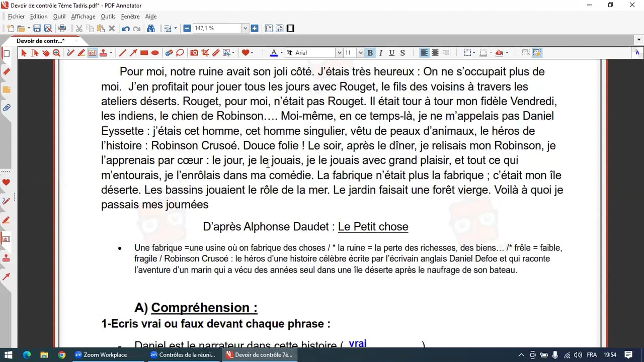Open the Fichier menu
Viewport: 644px width, 362px height.
16,17
